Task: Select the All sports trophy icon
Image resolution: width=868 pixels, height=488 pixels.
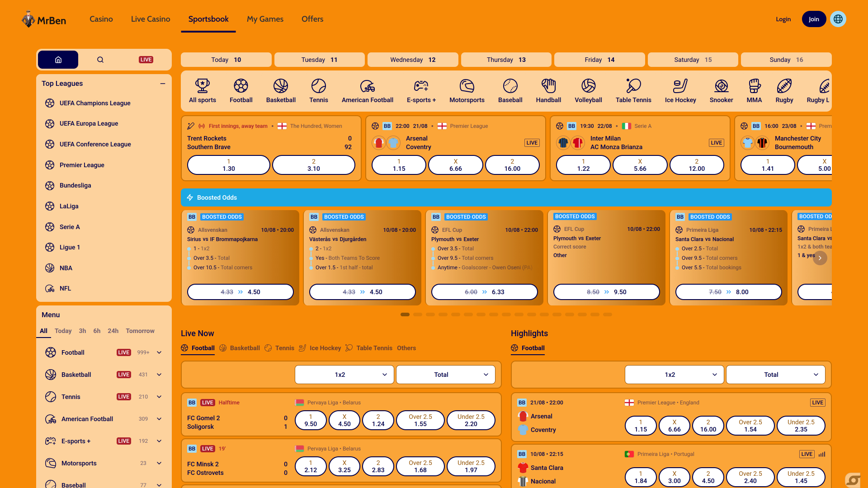Action: tap(202, 86)
